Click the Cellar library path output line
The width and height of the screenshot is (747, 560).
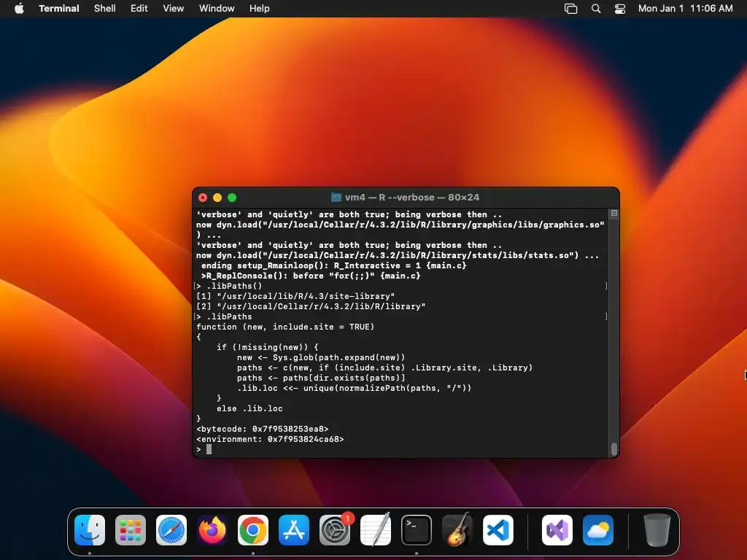311,306
